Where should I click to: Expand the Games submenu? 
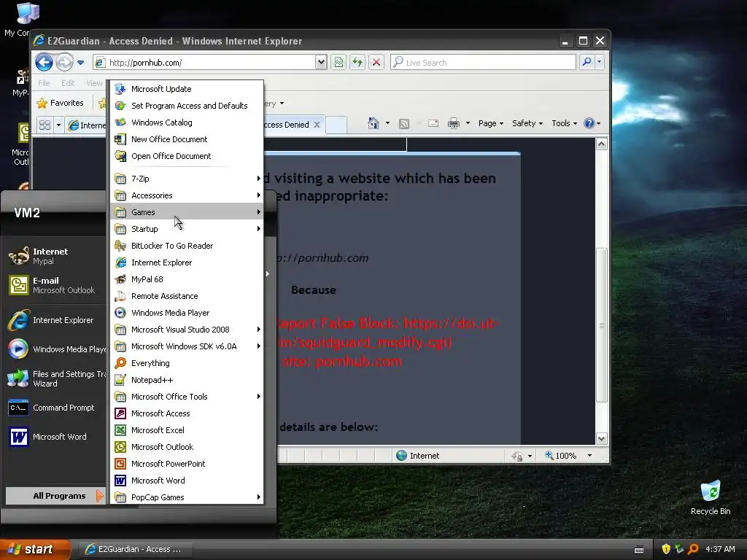click(x=187, y=212)
